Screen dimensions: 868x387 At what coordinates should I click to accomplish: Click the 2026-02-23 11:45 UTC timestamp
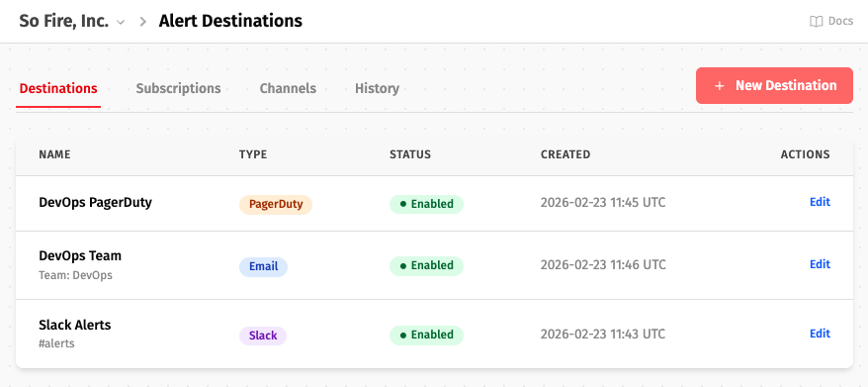click(x=603, y=203)
